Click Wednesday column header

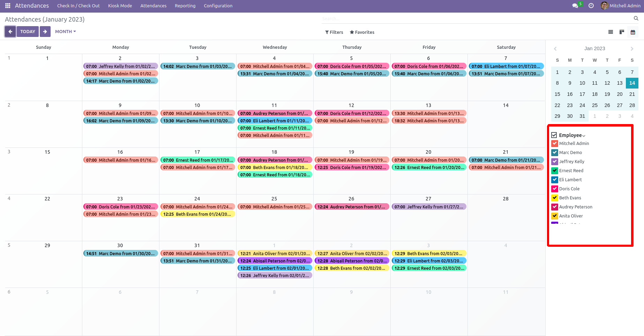point(275,47)
